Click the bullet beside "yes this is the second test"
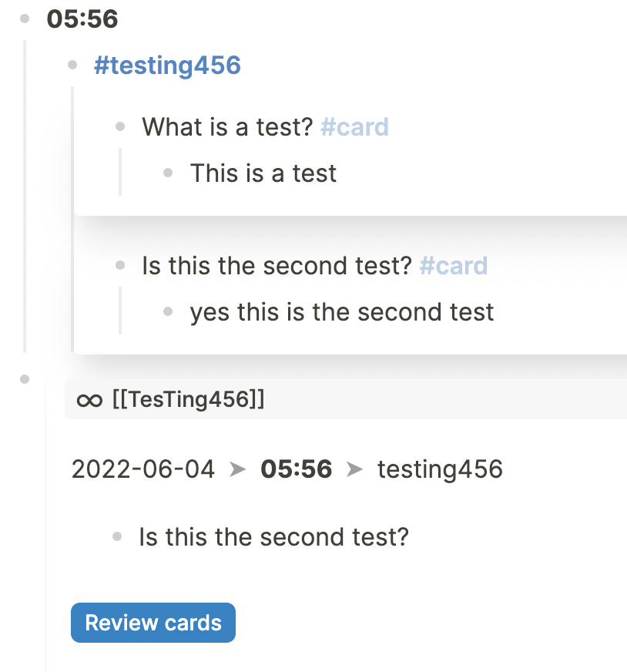627x672 pixels. (167, 311)
